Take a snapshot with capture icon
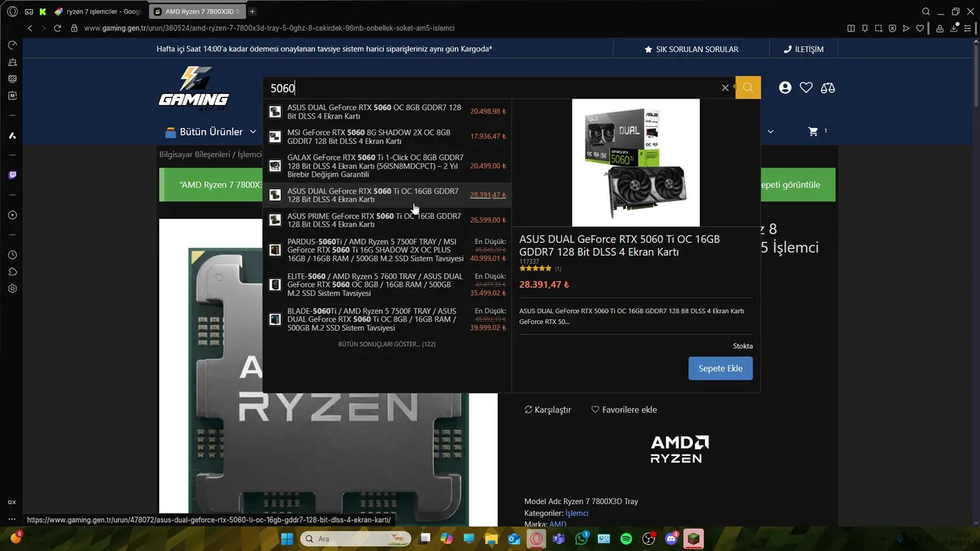This screenshot has height=551, width=980. [878, 28]
